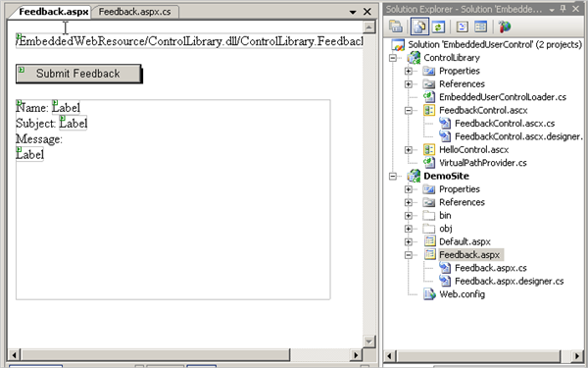Expand the HelloControl.ascx node

click(409, 150)
